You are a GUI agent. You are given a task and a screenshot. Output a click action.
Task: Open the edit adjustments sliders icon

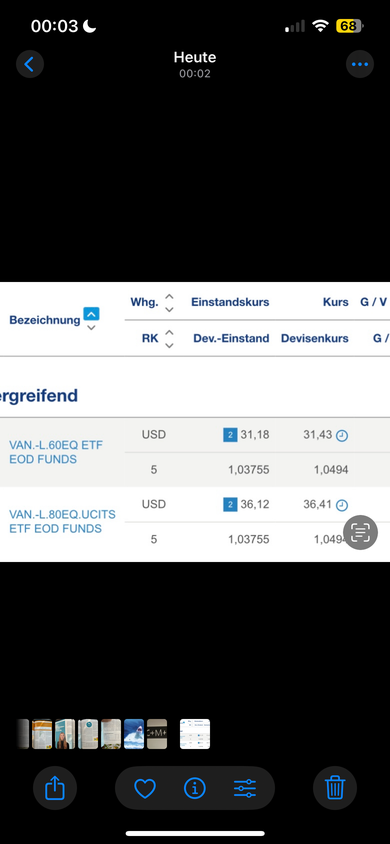[245, 789]
